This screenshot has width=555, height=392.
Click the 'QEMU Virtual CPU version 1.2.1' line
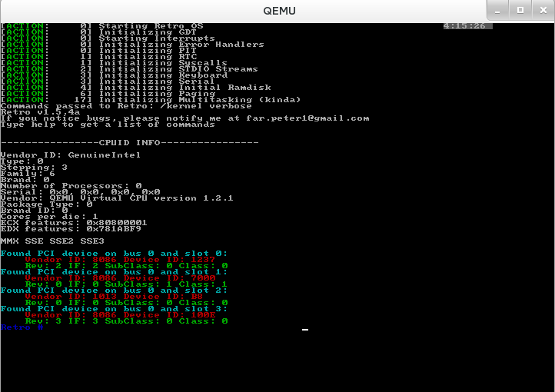[x=117, y=198]
